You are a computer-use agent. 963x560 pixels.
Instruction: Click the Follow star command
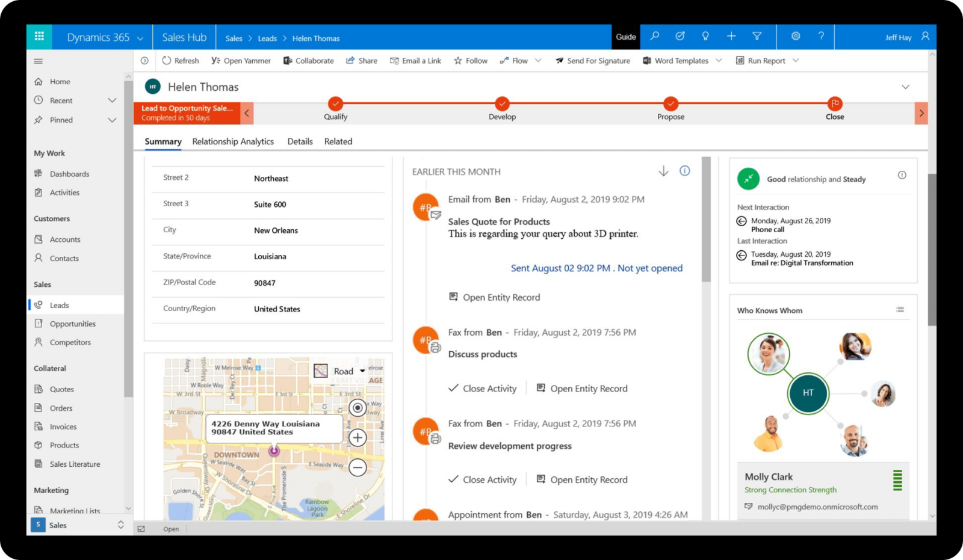pyautogui.click(x=471, y=61)
